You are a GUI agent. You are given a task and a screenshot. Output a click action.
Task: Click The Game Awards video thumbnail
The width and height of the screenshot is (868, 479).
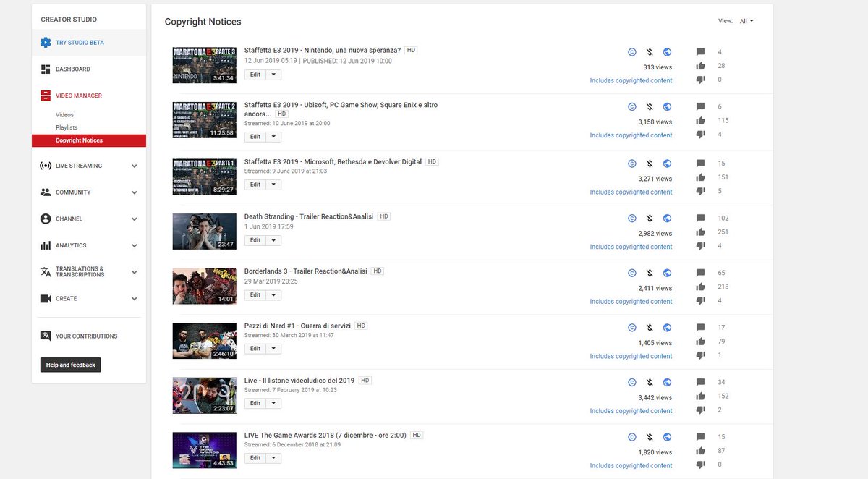[205, 450]
